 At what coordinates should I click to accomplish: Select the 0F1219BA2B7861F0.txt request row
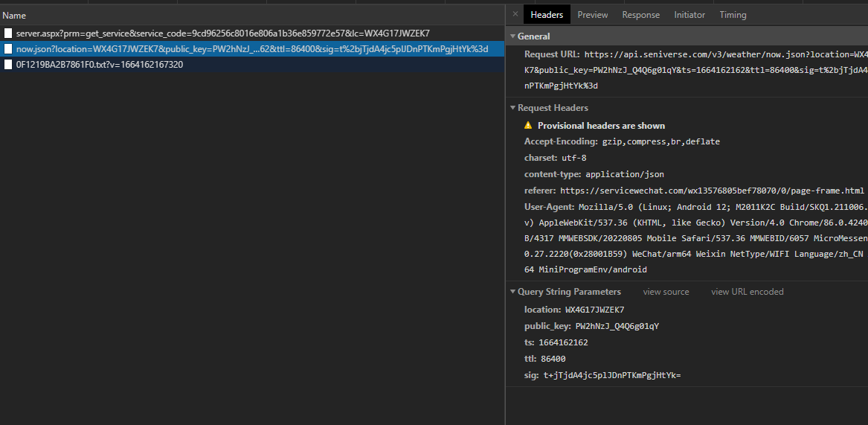(x=252, y=64)
